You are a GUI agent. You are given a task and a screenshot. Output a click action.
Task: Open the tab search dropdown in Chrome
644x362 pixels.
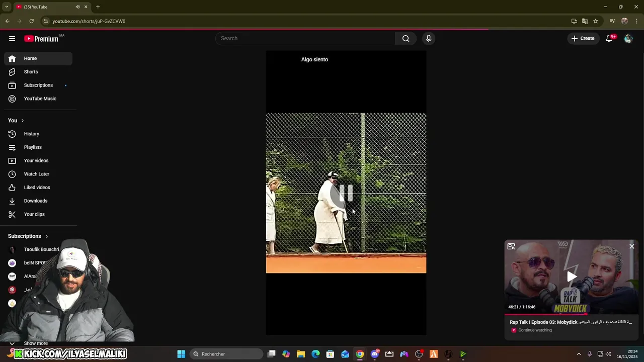coord(7,7)
